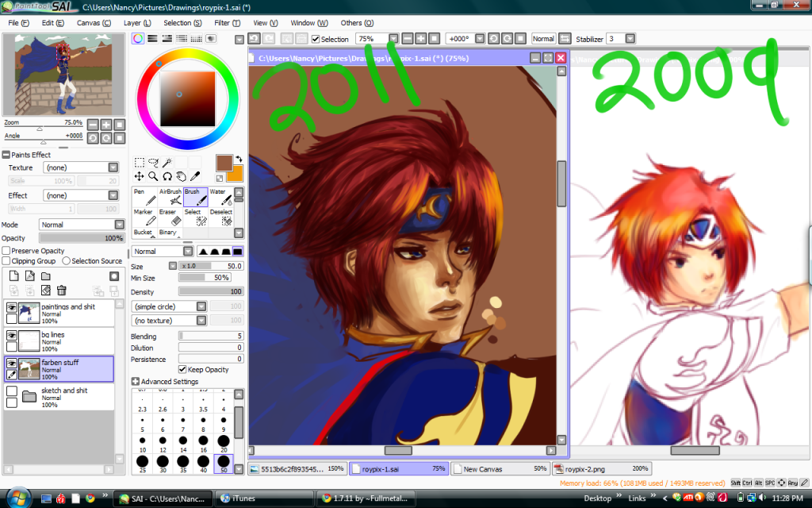Hide the 'paintings and shit' layer

pyautogui.click(x=11, y=307)
